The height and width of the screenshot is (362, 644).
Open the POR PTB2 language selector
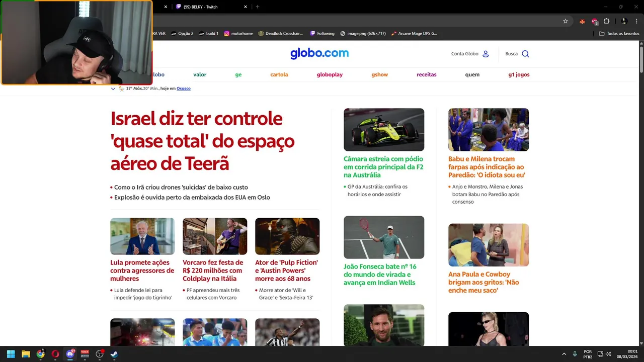pos(588,354)
